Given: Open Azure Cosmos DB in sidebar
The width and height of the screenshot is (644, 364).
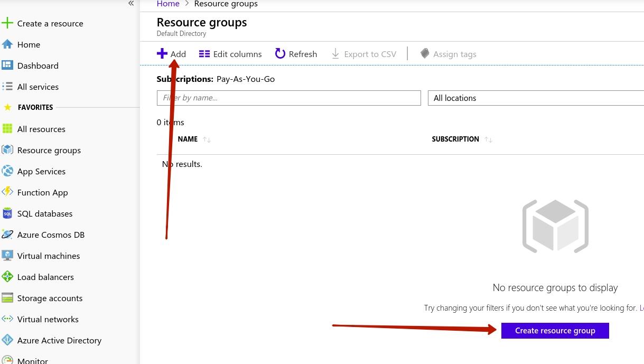Looking at the screenshot, I should 51,235.
